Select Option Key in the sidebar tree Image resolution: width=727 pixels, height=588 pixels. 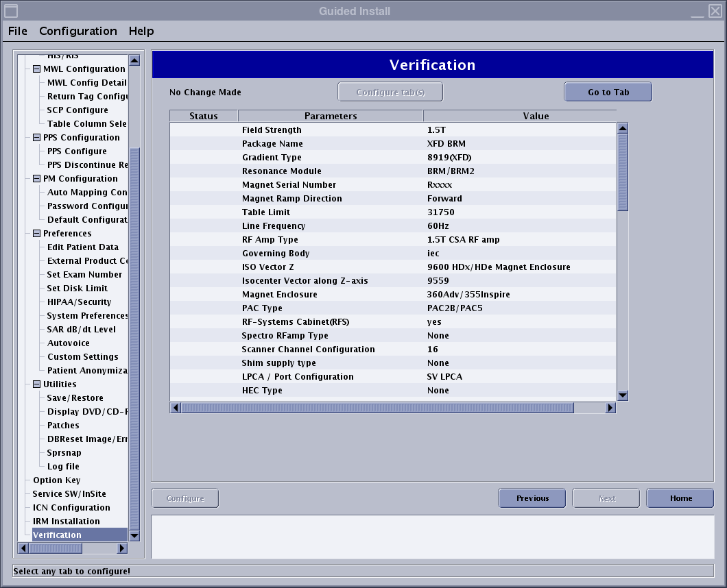pyautogui.click(x=56, y=480)
